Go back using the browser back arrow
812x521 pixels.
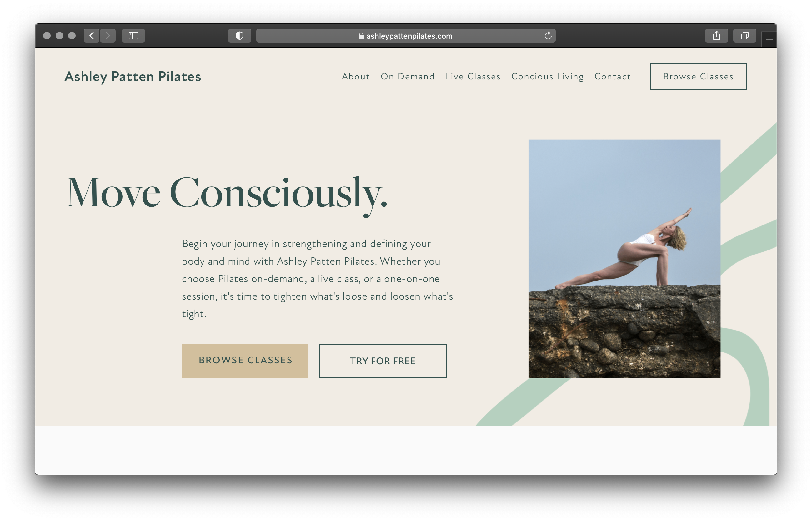[91, 36]
